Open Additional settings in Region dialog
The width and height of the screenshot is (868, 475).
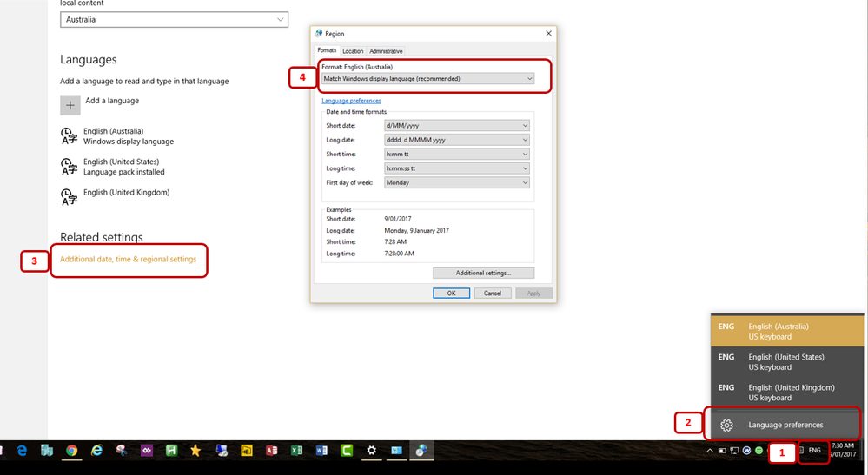[483, 273]
